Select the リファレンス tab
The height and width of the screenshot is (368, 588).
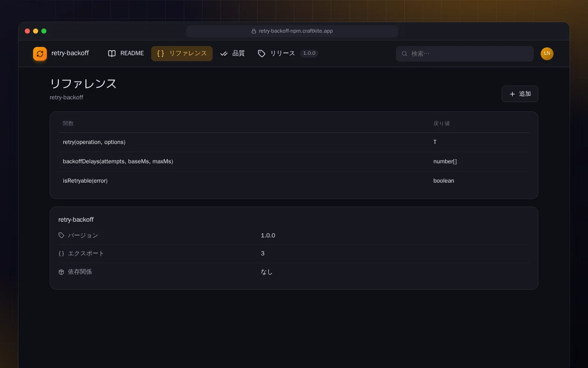pos(182,53)
